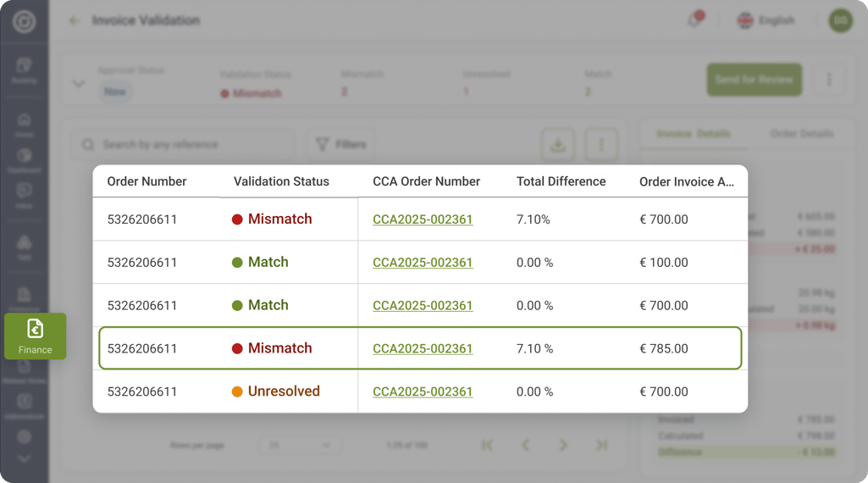
Task: Download the table with download icon
Action: 557,145
